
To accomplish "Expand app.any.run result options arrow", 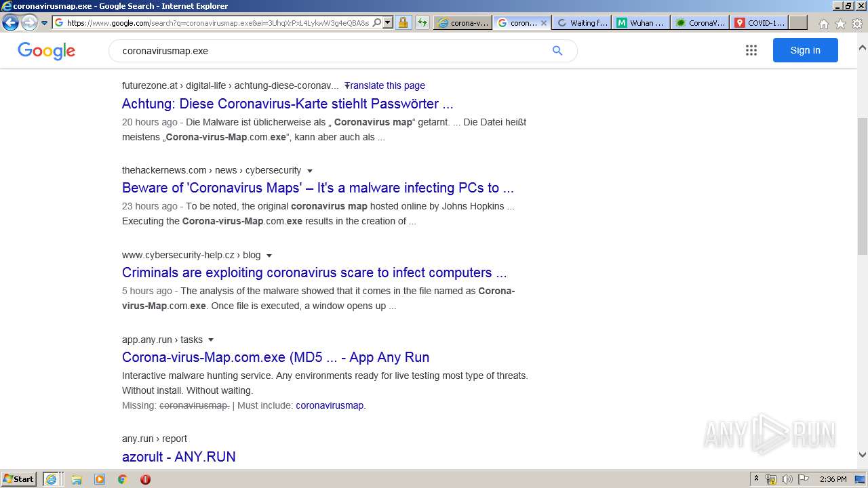I will click(211, 340).
